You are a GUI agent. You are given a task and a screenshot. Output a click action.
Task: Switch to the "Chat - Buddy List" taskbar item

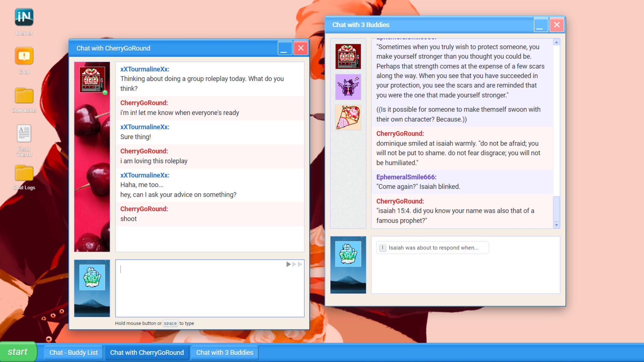point(73,352)
